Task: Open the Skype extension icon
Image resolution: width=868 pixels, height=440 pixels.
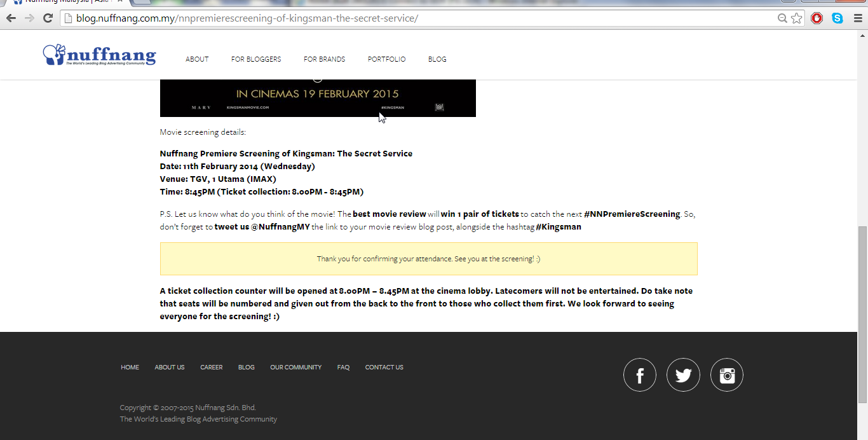Action: (x=837, y=18)
